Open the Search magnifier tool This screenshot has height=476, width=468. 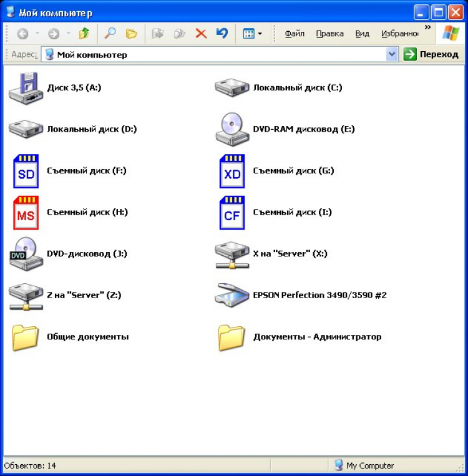pos(110,33)
